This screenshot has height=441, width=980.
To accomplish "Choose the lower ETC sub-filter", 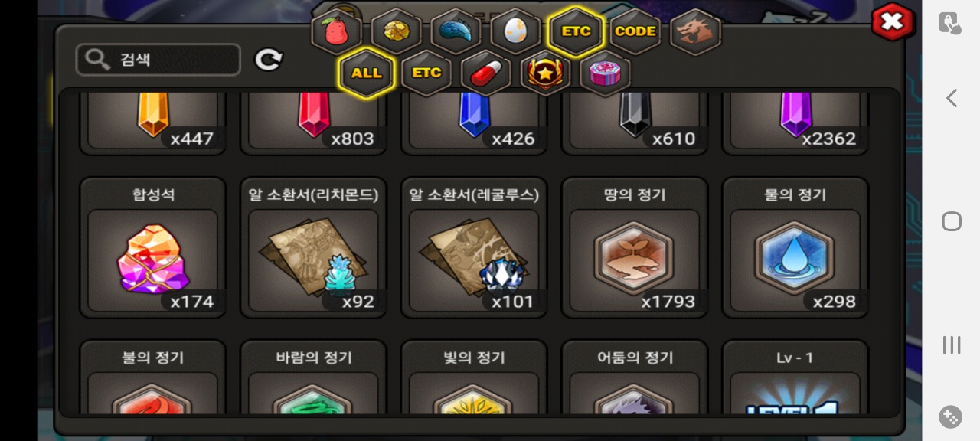I will [426, 73].
